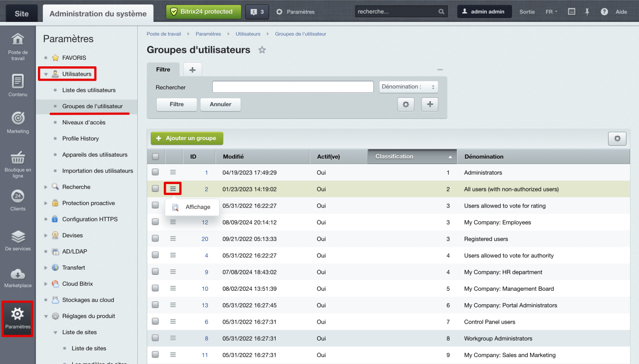639x364 pixels.
Task: Collapse the Réglages du produit node
Action: coord(46,316)
